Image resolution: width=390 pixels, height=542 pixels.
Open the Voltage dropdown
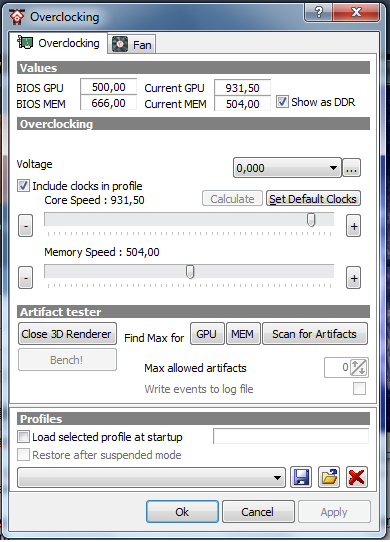tap(287, 168)
